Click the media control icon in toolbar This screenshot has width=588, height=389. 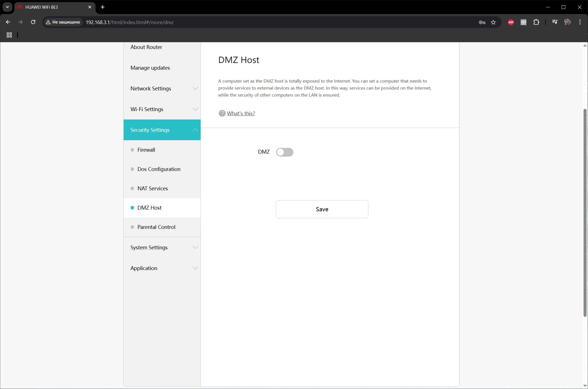click(555, 22)
